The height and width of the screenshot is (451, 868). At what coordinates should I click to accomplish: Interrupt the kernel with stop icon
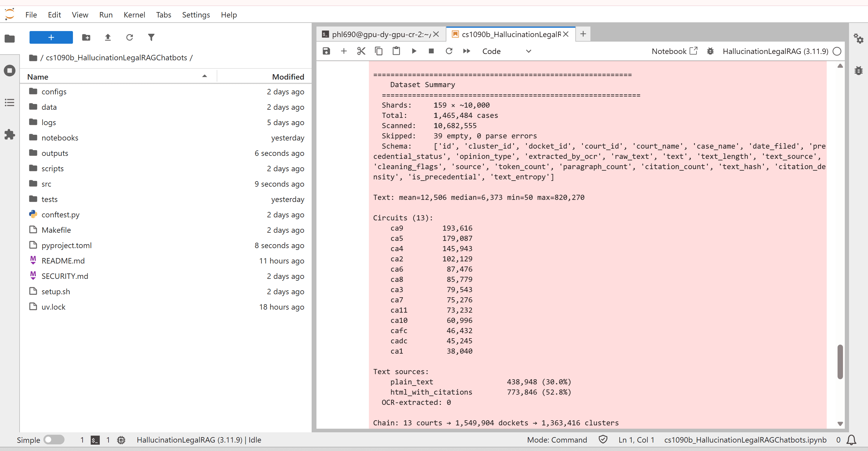pyautogui.click(x=431, y=51)
